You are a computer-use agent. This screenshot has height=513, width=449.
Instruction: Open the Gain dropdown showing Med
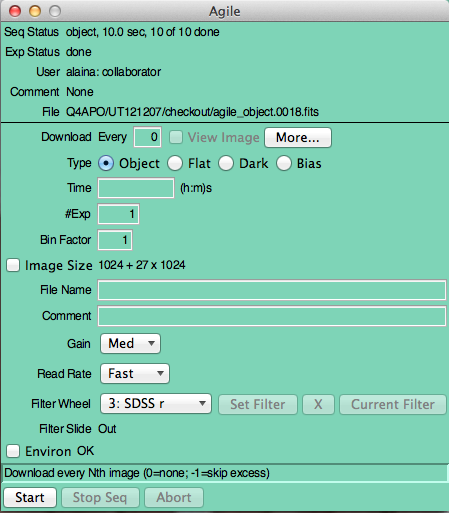[130, 343]
